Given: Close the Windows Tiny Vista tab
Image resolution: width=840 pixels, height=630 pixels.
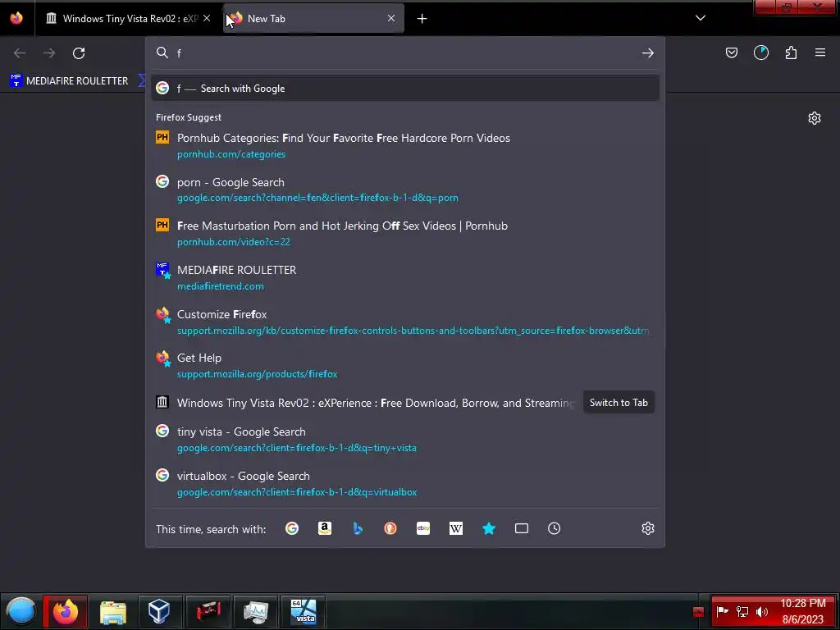Looking at the screenshot, I should pos(206,18).
